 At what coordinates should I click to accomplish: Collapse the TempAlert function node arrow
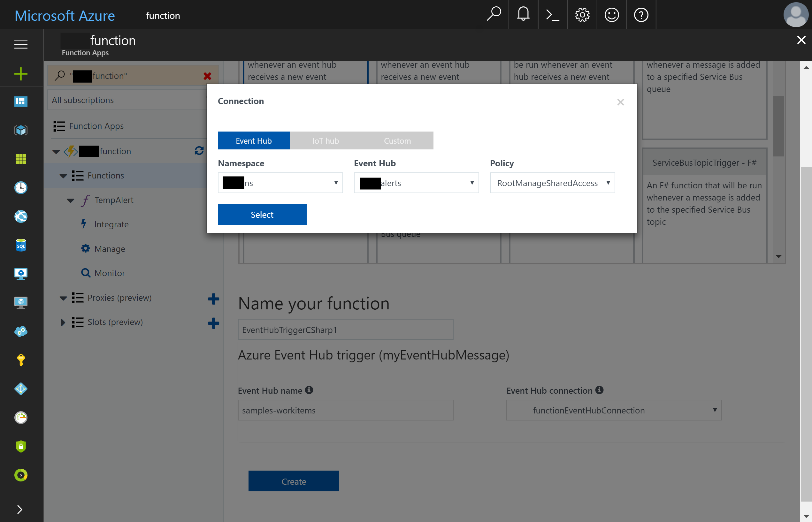[x=70, y=200]
